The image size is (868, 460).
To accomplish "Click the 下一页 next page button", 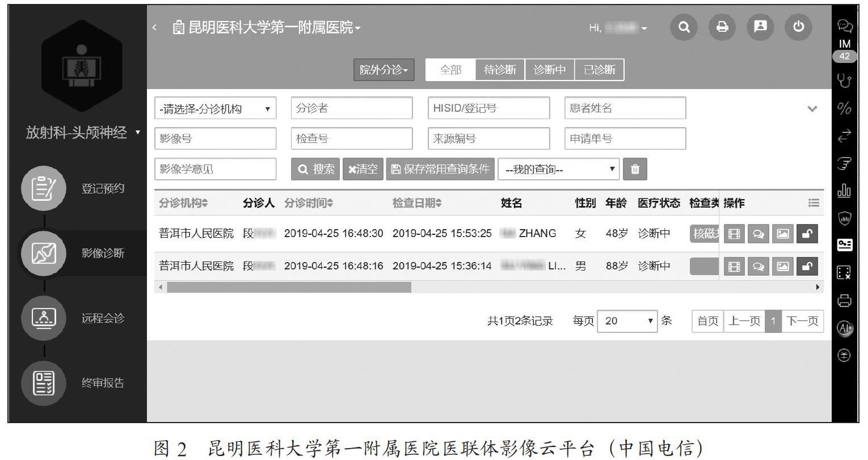I will tap(803, 321).
